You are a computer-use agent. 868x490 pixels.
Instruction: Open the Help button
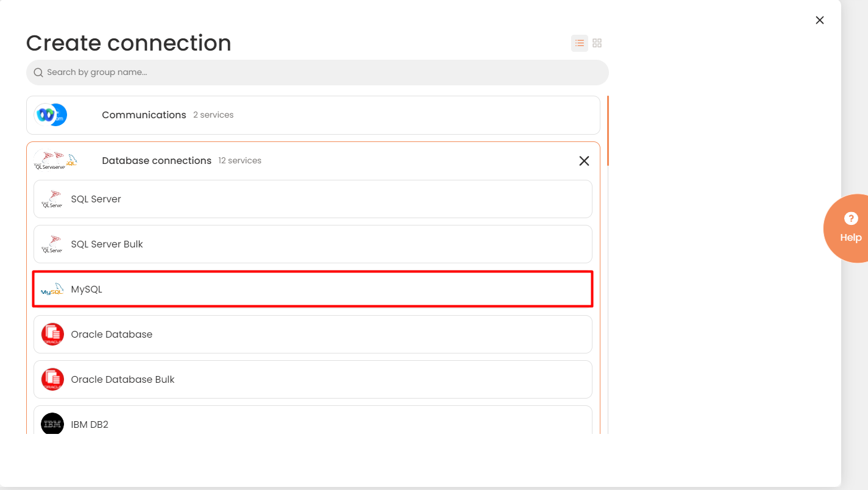click(x=850, y=228)
